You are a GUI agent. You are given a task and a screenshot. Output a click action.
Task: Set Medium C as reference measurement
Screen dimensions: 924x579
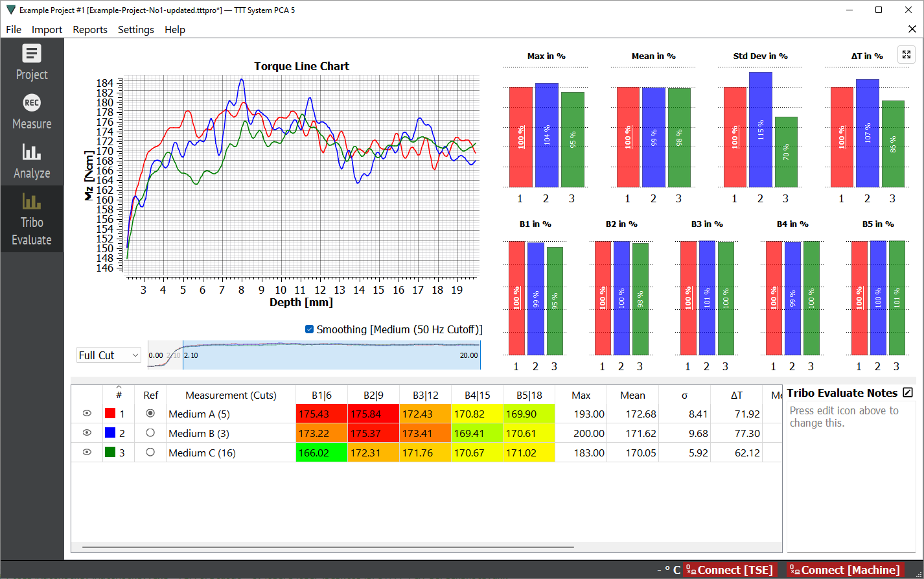pyautogui.click(x=150, y=453)
